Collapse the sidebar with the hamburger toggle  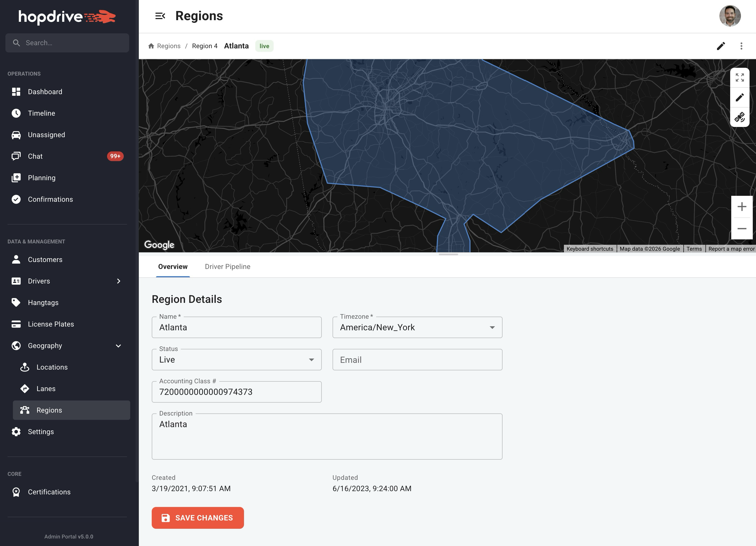pyautogui.click(x=161, y=16)
